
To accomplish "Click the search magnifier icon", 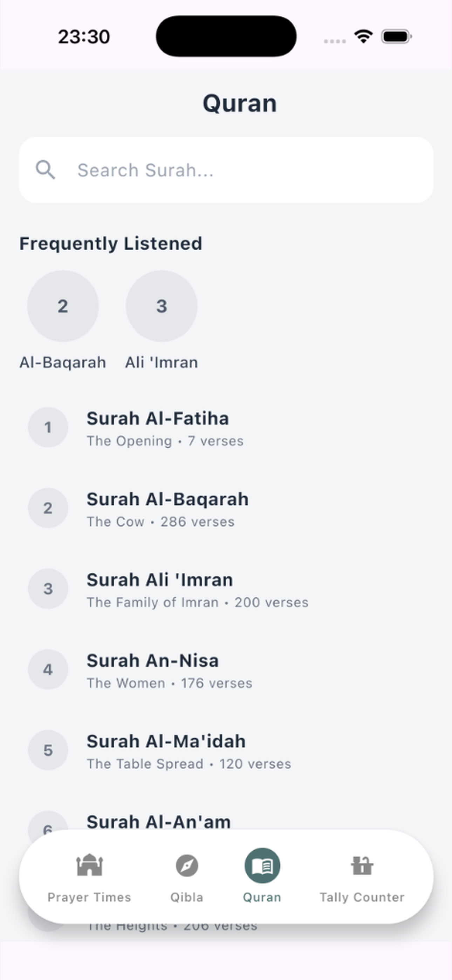I will 45,170.
